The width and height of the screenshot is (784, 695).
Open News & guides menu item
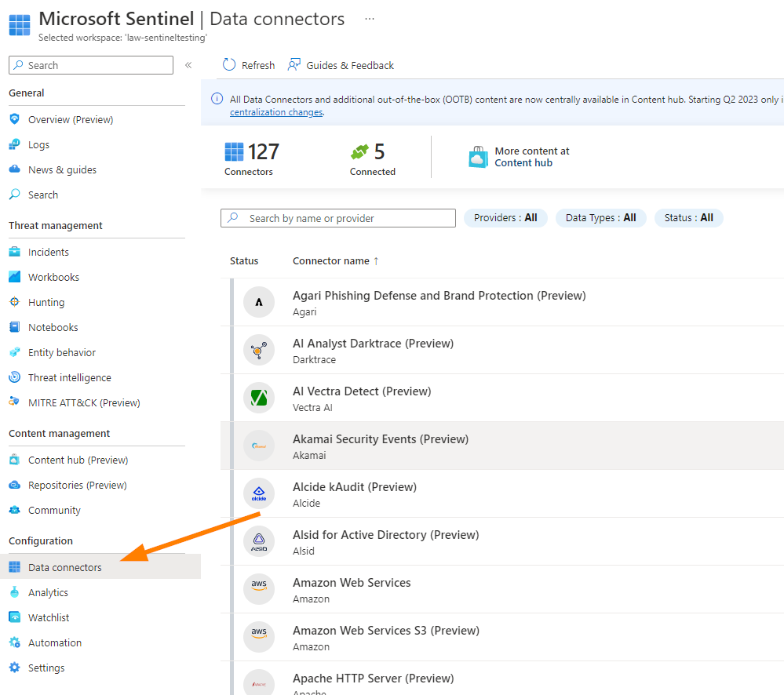click(x=62, y=170)
